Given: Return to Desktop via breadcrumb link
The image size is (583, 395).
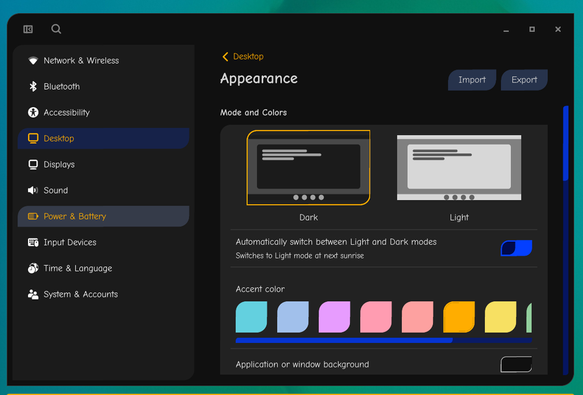Looking at the screenshot, I should [248, 57].
